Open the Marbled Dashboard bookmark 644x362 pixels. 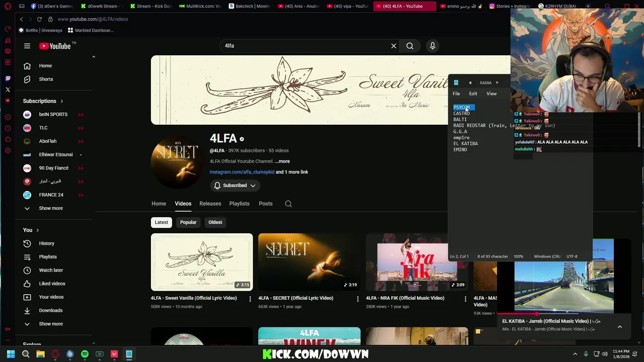pos(91,30)
